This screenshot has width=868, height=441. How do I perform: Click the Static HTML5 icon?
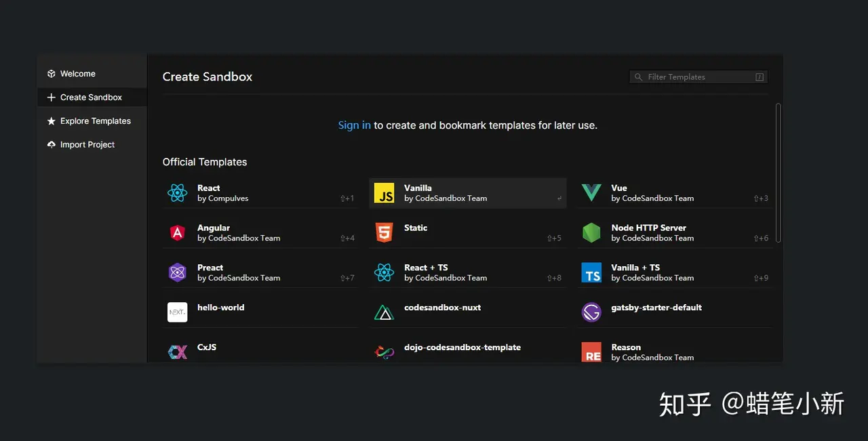click(x=384, y=233)
